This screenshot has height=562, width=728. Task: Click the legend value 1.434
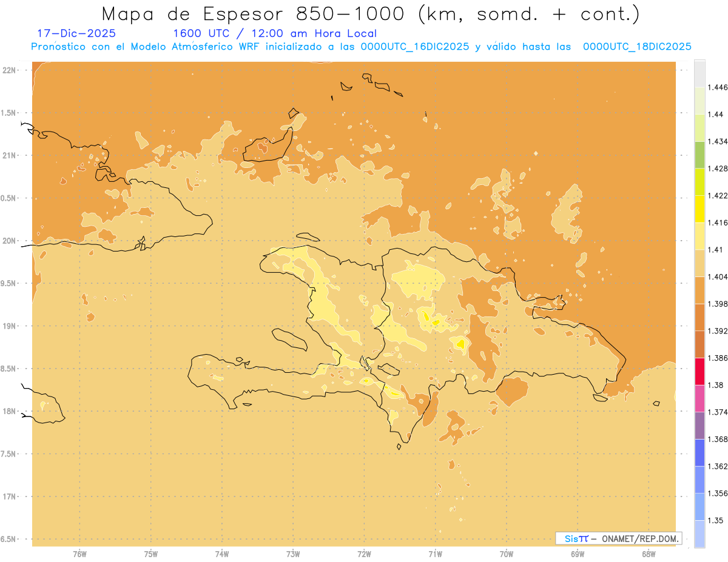pos(718,141)
